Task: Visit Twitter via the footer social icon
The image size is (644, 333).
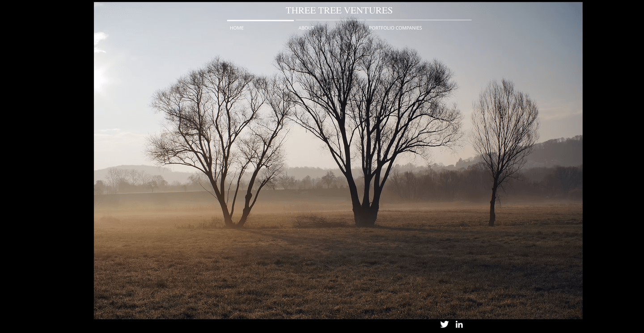Action: 444,324
